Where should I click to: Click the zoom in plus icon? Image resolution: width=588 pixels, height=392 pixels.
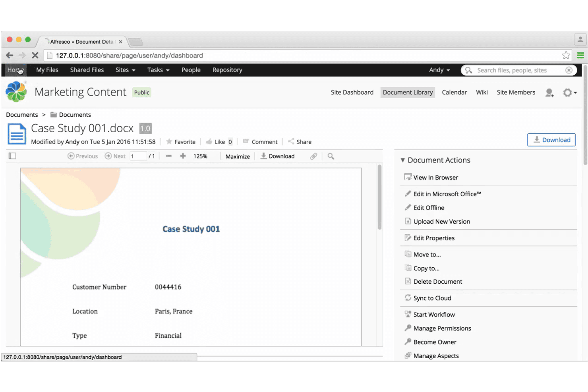click(x=183, y=156)
